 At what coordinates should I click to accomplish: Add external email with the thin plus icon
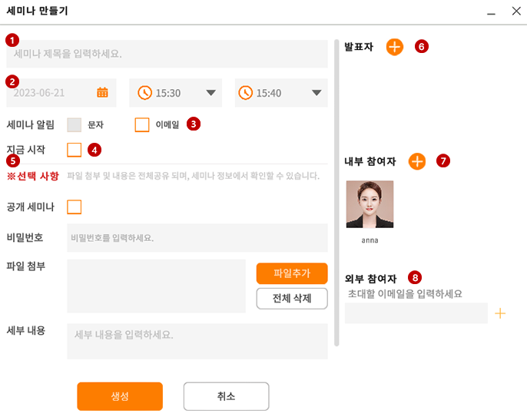(500, 313)
